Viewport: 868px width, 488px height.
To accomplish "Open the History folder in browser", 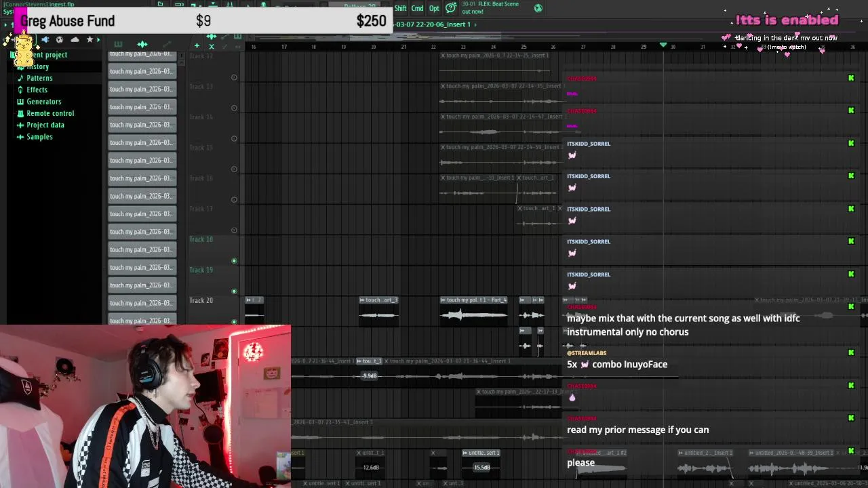I will 38,66.
